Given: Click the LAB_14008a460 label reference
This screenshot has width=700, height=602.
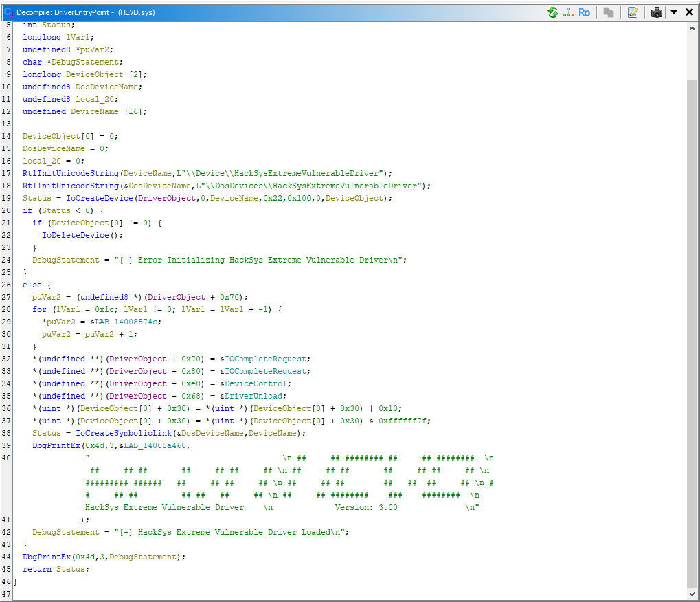Looking at the screenshot, I should (155, 446).
